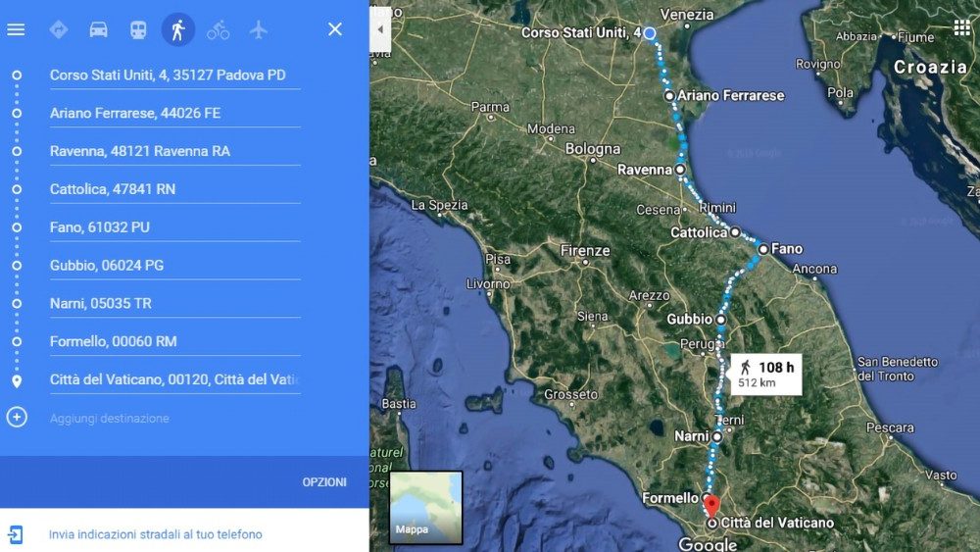
Task: Open the Google apps grid
Action: (x=961, y=28)
